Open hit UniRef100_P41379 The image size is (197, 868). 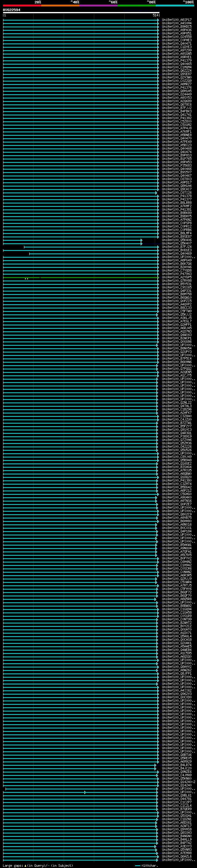coord(176,61)
